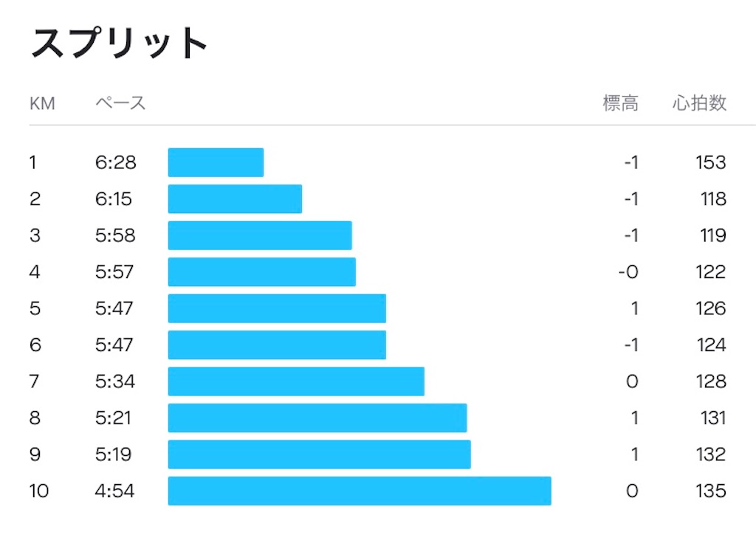This screenshot has width=756, height=543.
Task: Click the 5:58 pace bar for kilometer 3
Action: click(x=260, y=235)
